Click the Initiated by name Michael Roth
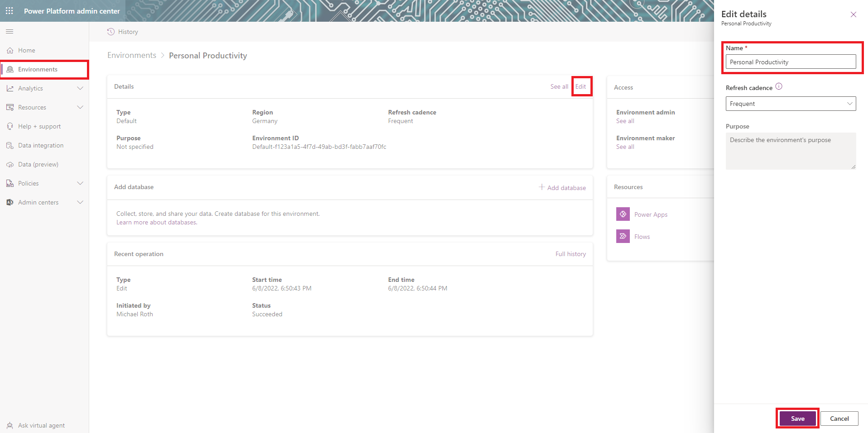Viewport: 868px width, 433px height. [134, 314]
